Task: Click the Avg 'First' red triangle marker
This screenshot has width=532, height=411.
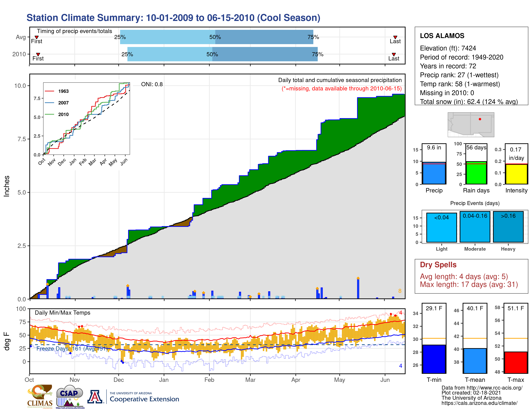Action: click(37, 37)
